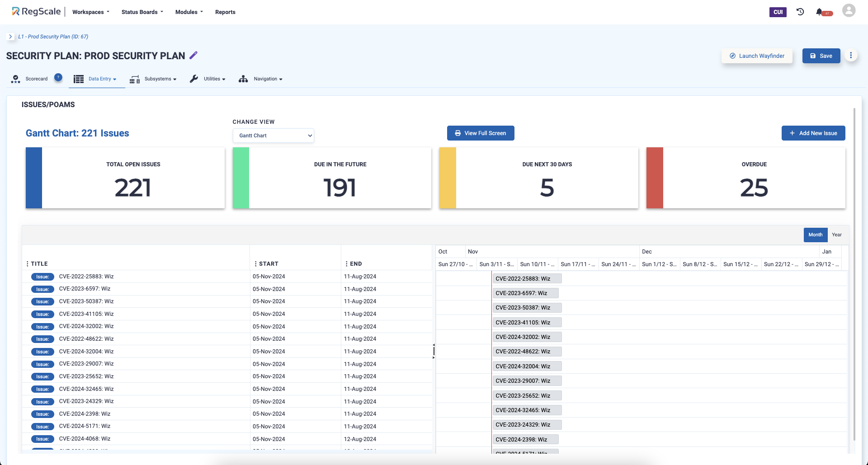Screen dimensions: 868x465
Task: Open END column options menu
Action: [x=347, y=264]
